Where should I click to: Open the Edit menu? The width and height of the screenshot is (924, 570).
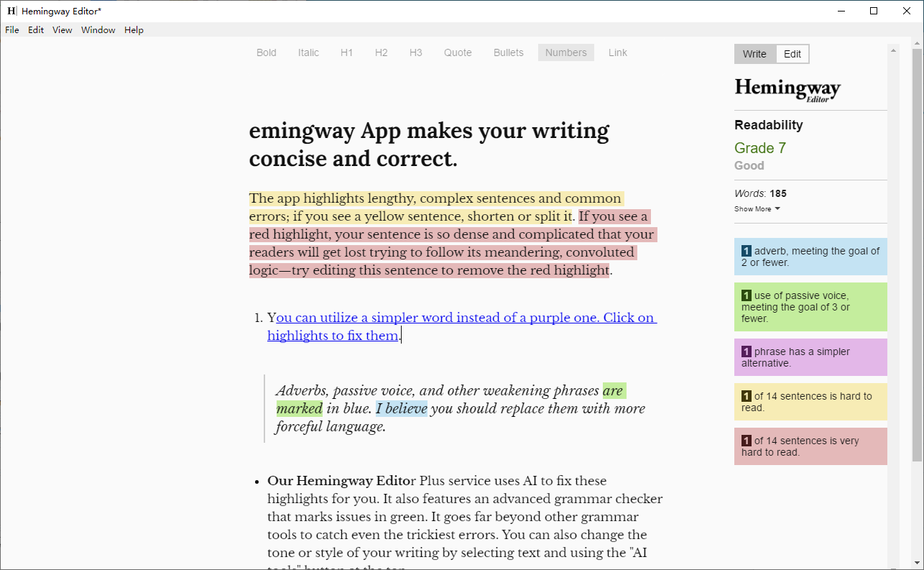36,30
